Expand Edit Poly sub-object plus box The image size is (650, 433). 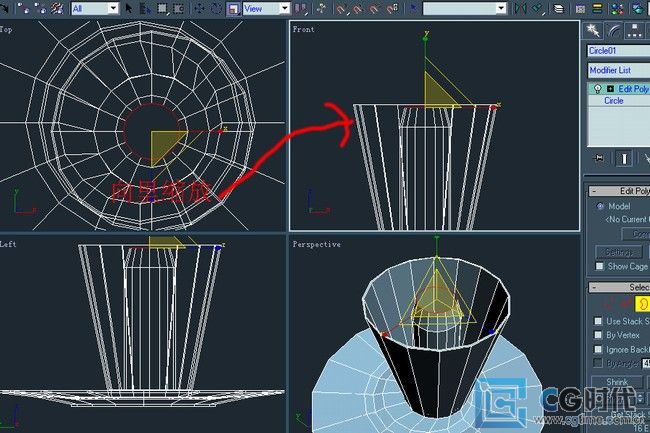[x=610, y=89]
